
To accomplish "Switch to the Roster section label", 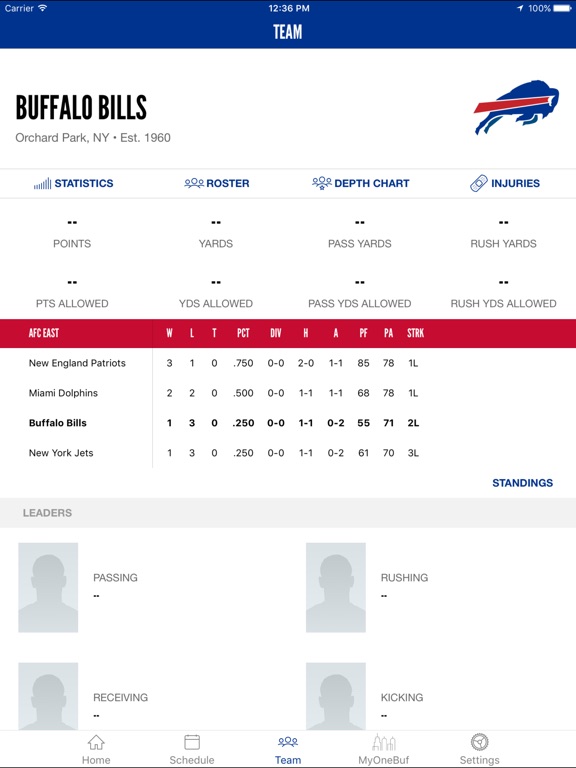I will pyautogui.click(x=228, y=183).
